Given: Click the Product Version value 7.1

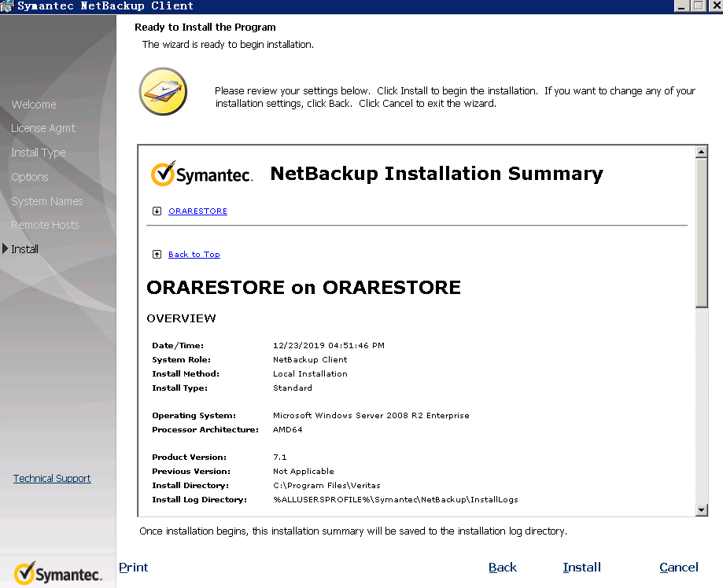Looking at the screenshot, I should coord(280,458).
